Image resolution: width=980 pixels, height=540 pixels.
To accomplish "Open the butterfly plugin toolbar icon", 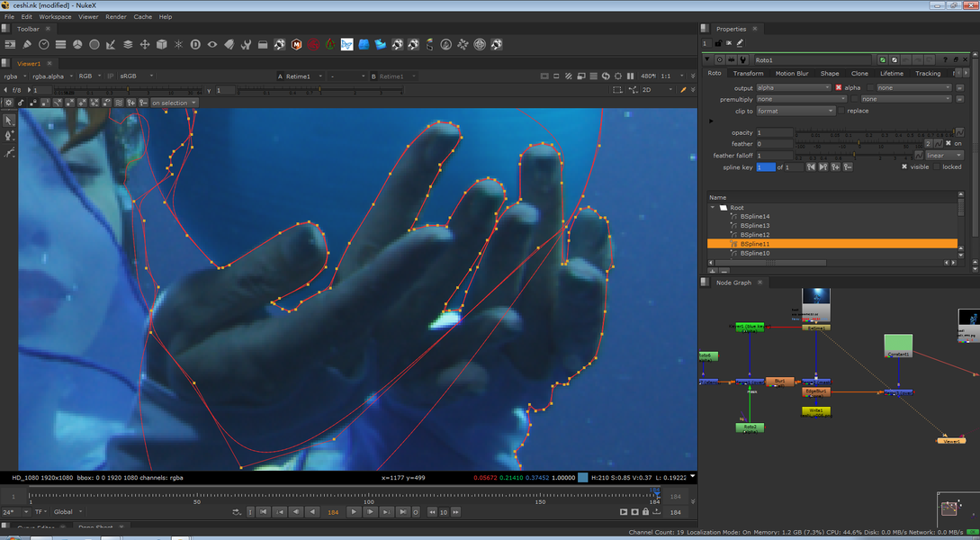I will tap(346, 44).
